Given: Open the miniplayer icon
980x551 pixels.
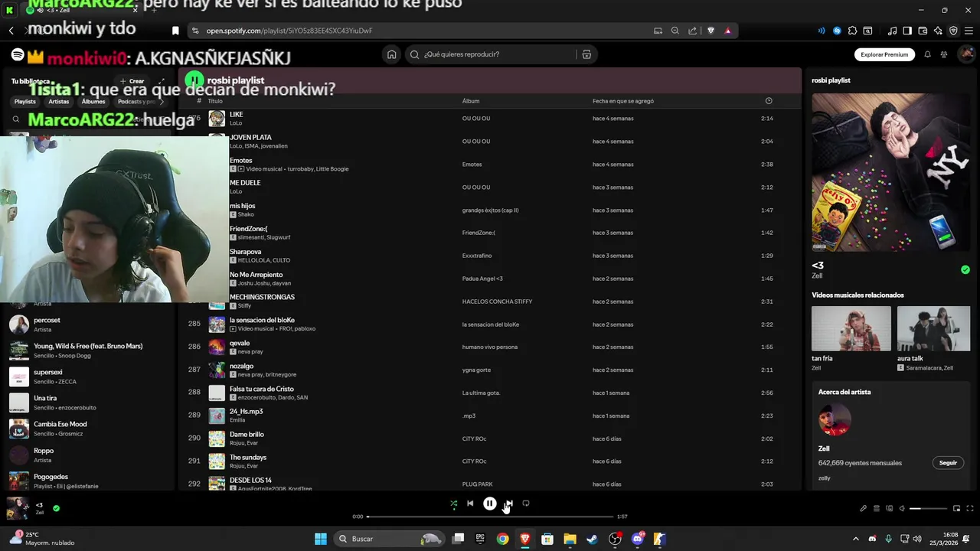Looking at the screenshot, I should tap(956, 509).
